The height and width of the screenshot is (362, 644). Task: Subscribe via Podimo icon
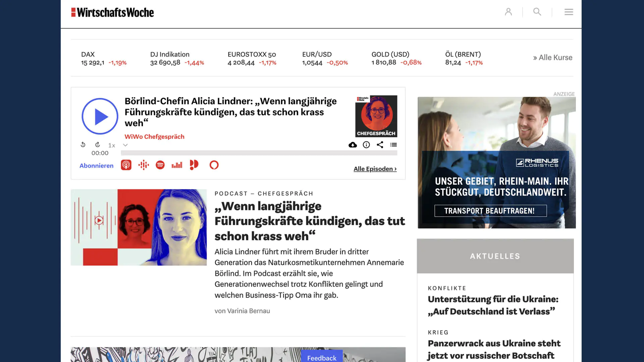click(194, 165)
